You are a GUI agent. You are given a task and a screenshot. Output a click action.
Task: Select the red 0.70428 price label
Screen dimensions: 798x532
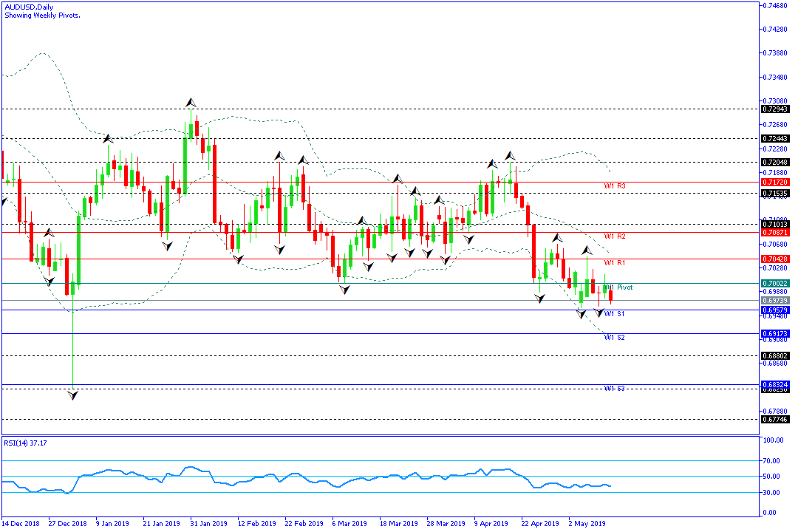tap(775, 259)
